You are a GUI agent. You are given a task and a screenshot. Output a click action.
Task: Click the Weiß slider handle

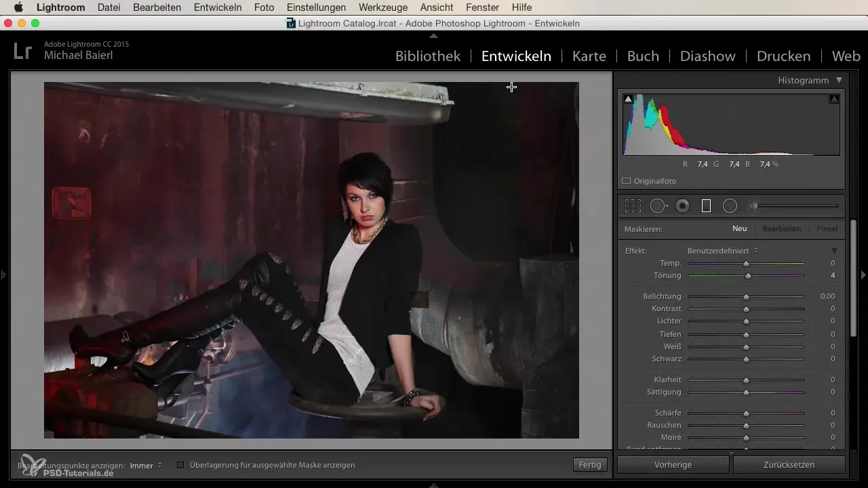pos(746,347)
